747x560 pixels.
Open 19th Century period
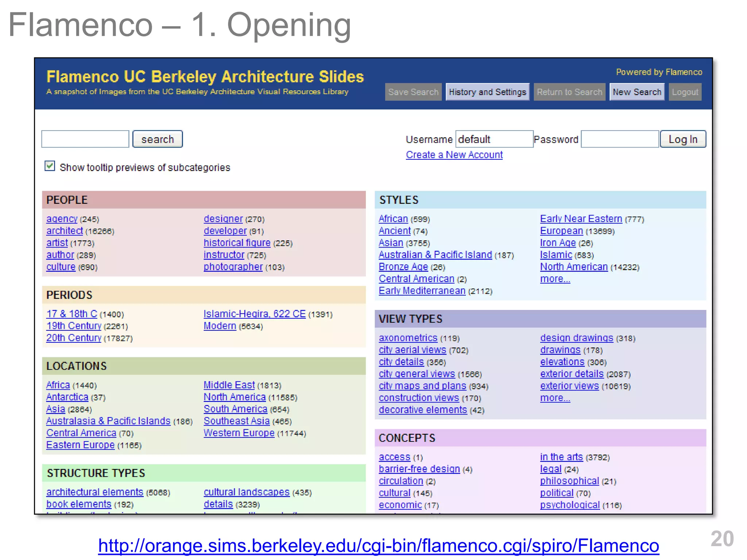point(74,326)
